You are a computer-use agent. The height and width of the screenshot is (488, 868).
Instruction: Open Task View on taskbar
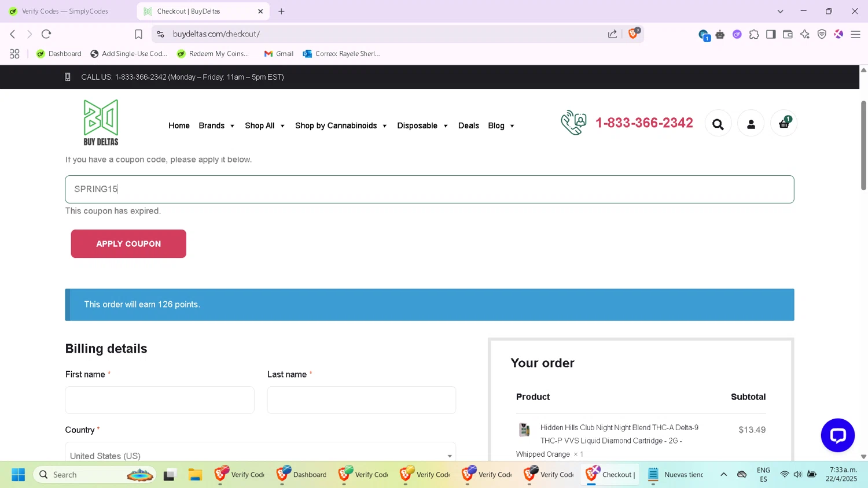pos(170,475)
